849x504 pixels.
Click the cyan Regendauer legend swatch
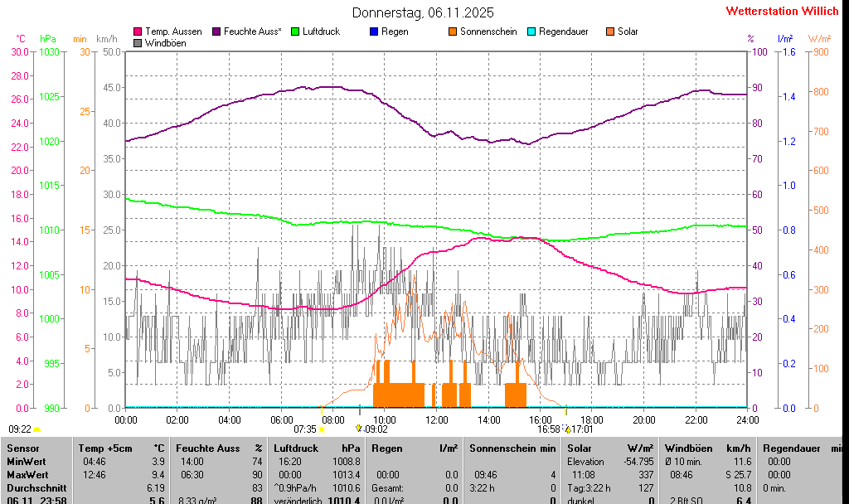pos(531,31)
